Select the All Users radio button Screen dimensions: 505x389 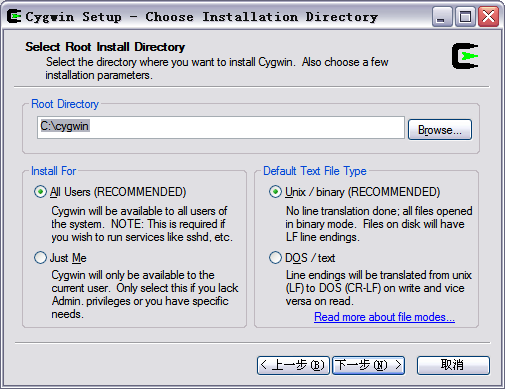40,192
